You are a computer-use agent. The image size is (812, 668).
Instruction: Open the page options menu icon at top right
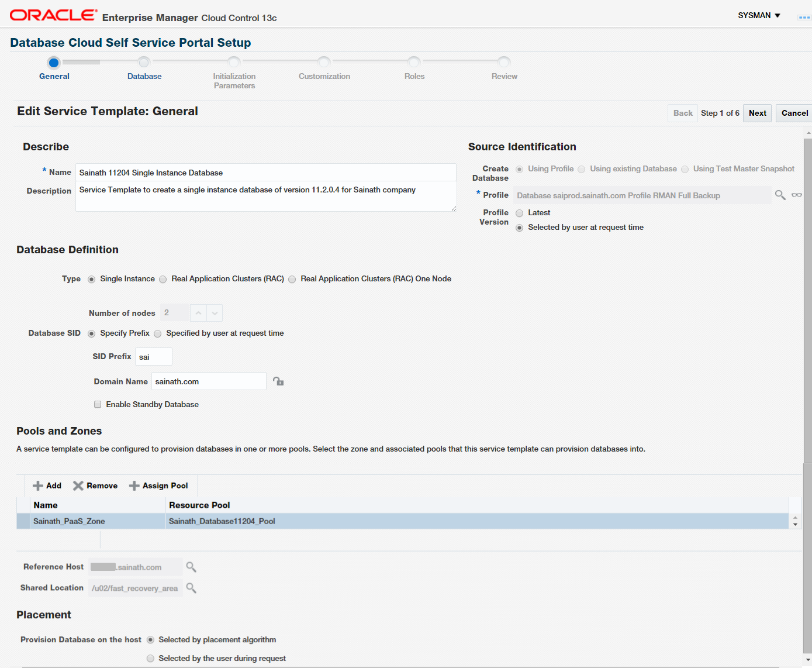pyautogui.click(x=804, y=17)
